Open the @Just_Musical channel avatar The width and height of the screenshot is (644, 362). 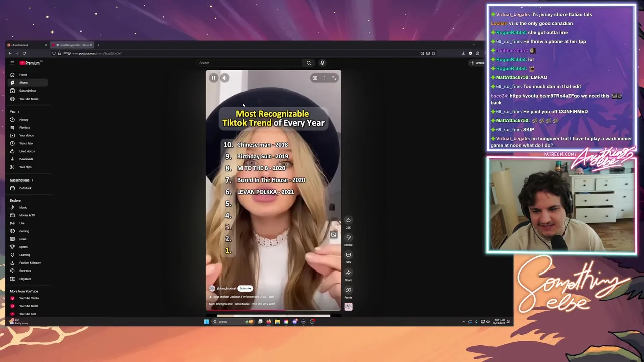(x=212, y=288)
